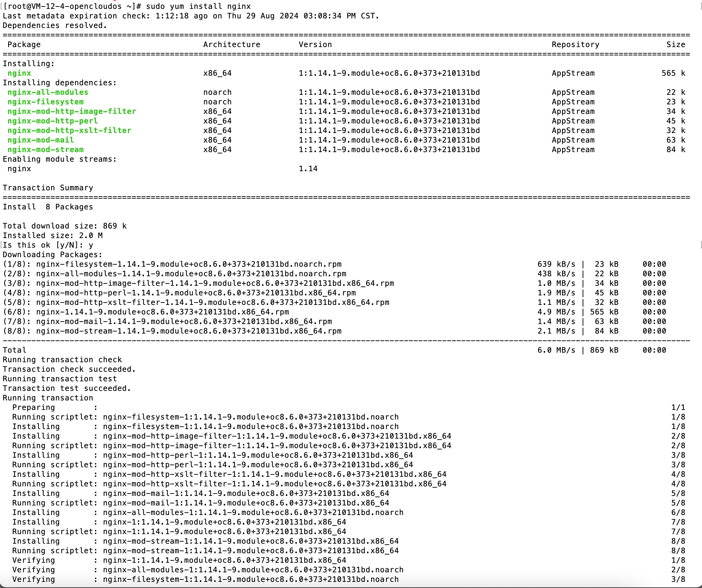Click the '1/1' progress counter
Image resolution: width=702 pixels, height=588 pixels.
point(678,408)
